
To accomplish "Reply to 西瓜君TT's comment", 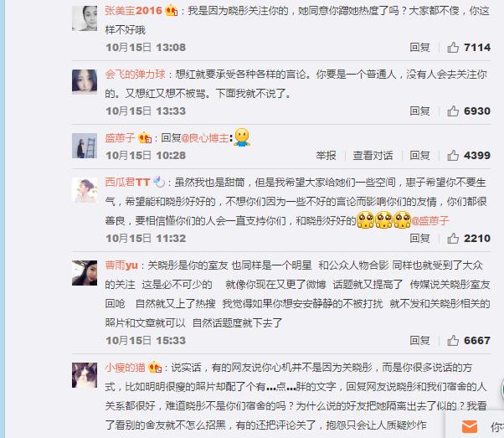I will point(419,239).
